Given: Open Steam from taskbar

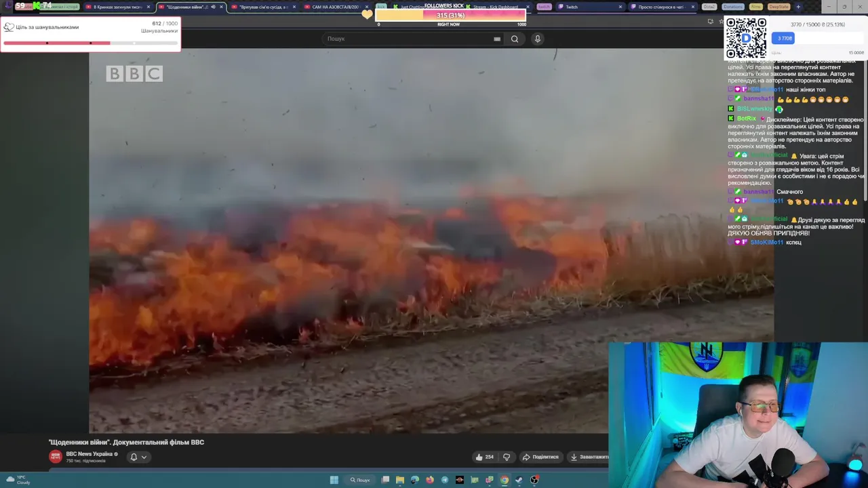Looking at the screenshot, I should tap(519, 480).
